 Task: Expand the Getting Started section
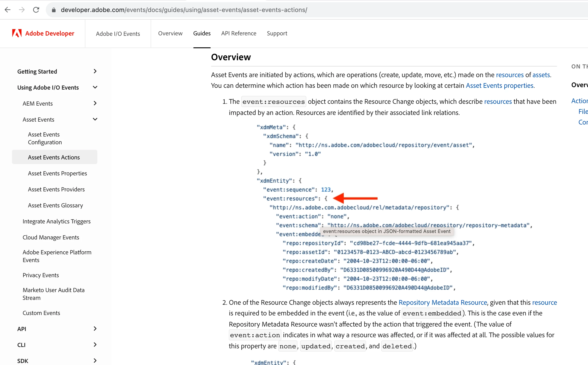click(95, 71)
